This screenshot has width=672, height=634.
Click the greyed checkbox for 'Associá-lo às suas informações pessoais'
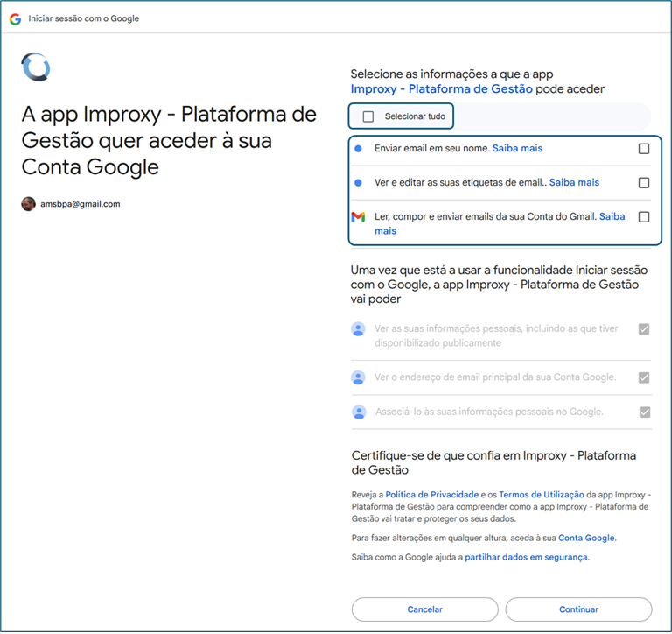coord(645,412)
